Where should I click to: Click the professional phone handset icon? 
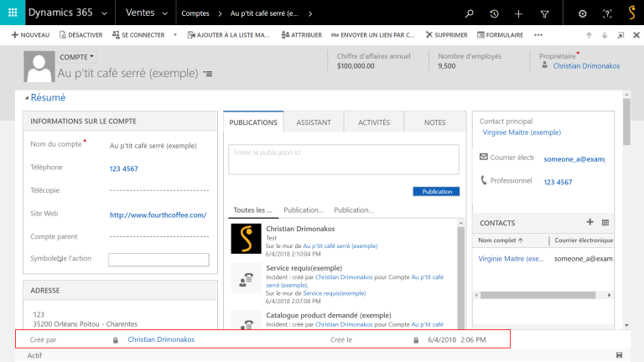[484, 180]
